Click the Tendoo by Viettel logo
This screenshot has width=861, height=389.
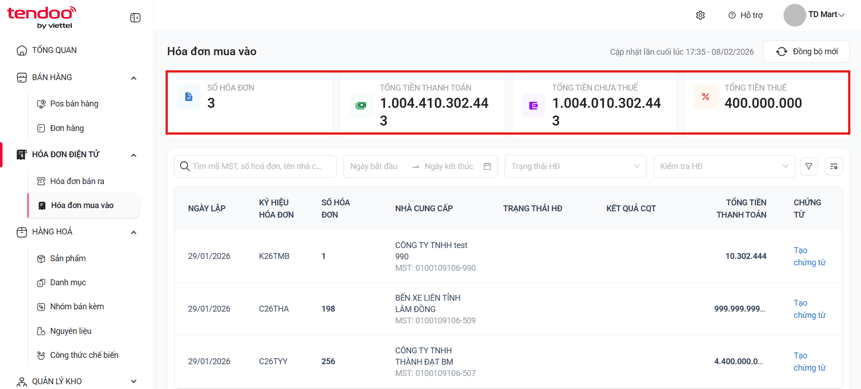[x=41, y=17]
